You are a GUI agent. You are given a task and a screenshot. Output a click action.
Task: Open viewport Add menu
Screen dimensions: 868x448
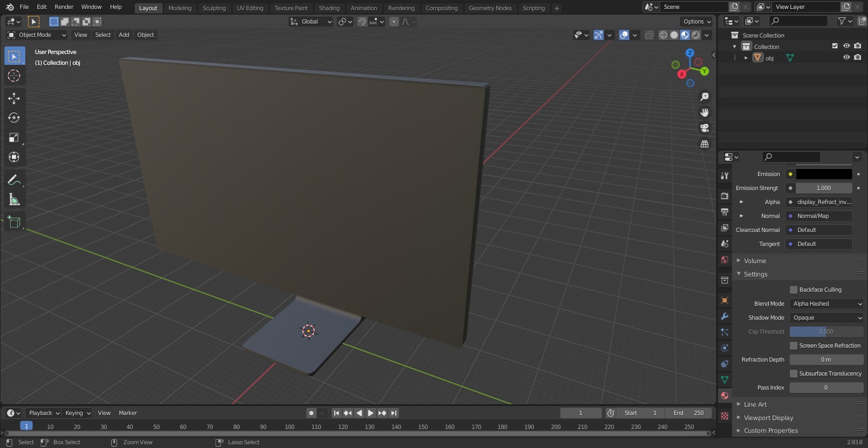point(124,35)
